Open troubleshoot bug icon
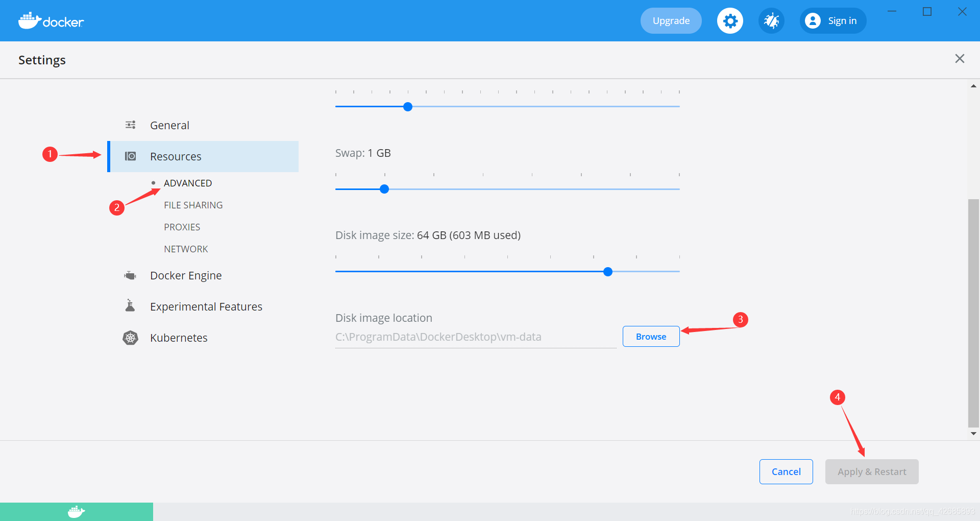 pyautogui.click(x=771, y=21)
